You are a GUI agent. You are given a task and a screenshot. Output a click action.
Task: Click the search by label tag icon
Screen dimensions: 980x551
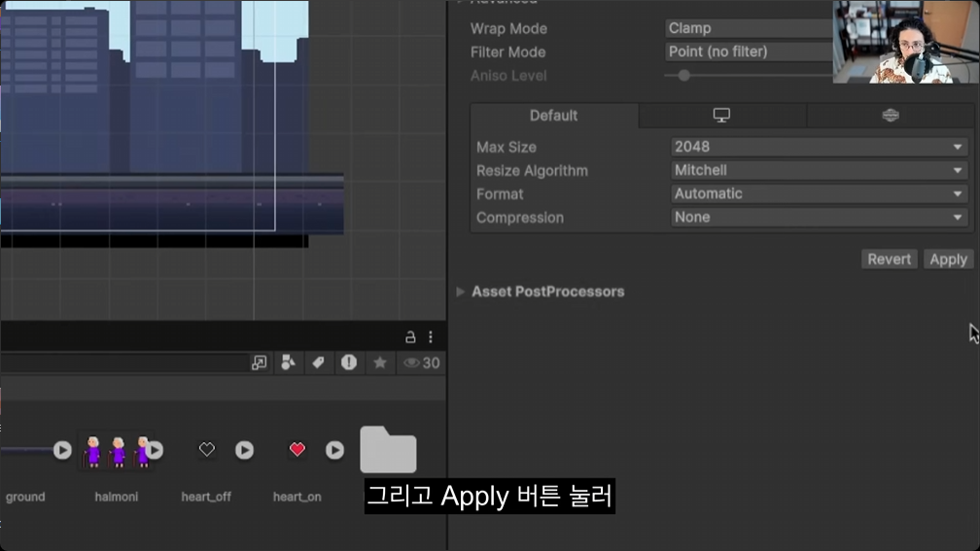point(318,363)
